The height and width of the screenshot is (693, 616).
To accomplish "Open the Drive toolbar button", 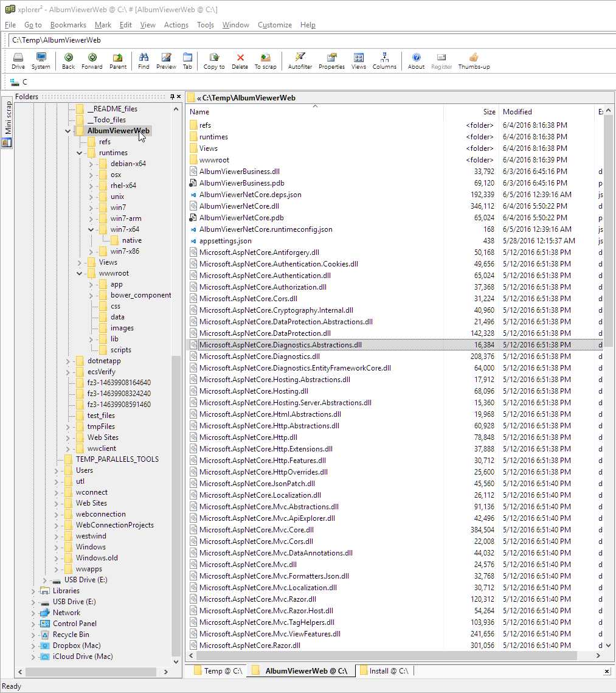I will coord(18,61).
